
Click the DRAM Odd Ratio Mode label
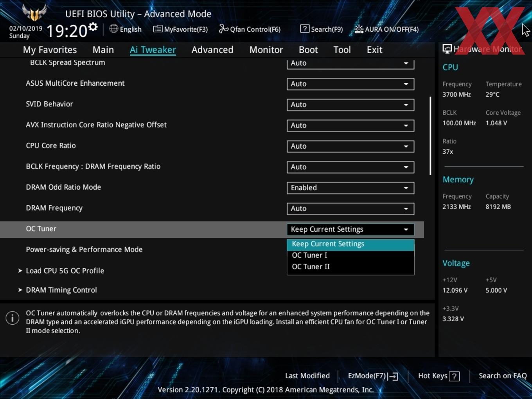(x=63, y=187)
